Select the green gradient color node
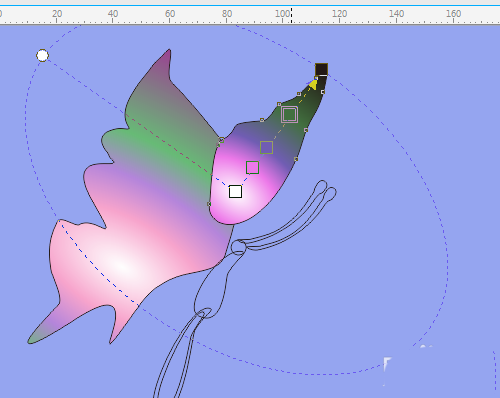The height and width of the screenshot is (398, 500). [289, 114]
